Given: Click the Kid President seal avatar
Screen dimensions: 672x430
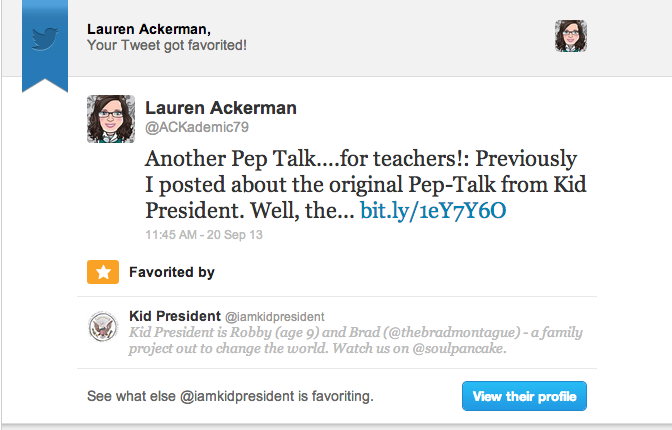Looking at the screenshot, I should click(103, 328).
